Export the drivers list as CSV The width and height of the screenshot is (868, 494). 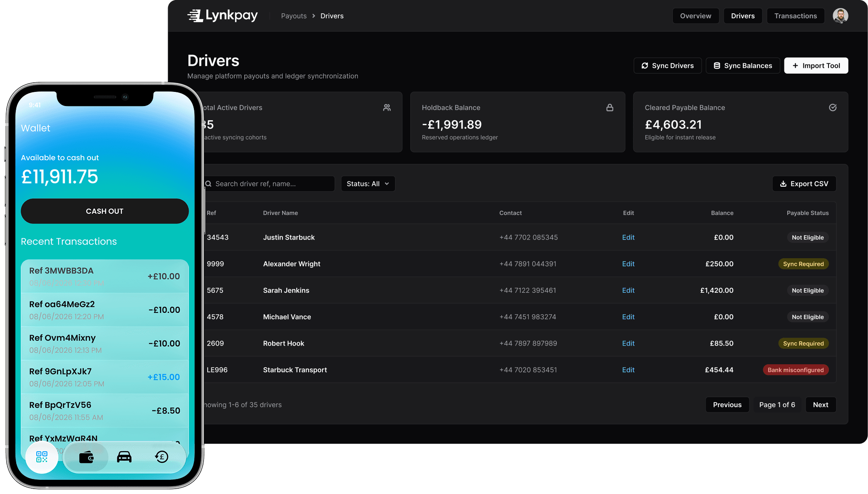804,184
